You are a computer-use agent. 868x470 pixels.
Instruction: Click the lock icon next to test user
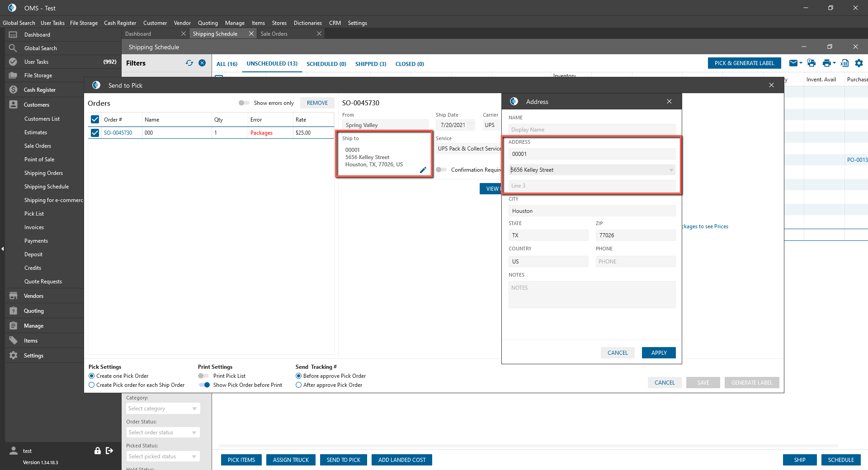tap(97, 451)
